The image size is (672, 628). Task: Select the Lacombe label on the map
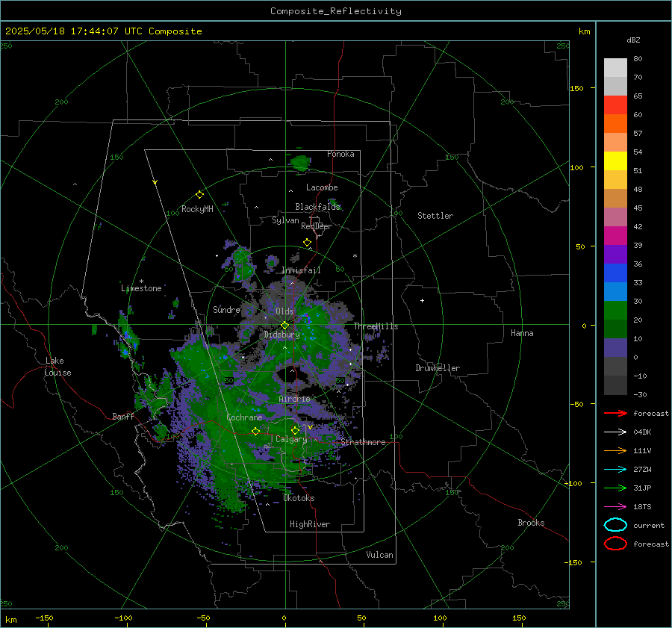[x=322, y=187]
